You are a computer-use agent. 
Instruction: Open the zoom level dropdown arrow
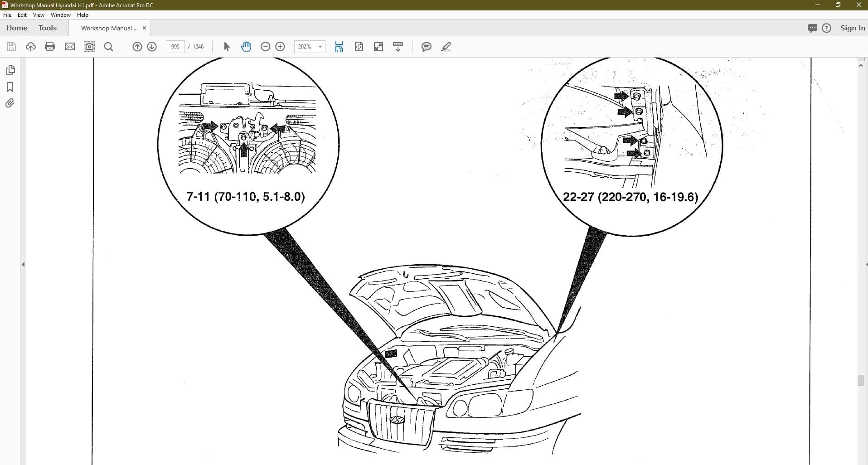click(x=320, y=47)
